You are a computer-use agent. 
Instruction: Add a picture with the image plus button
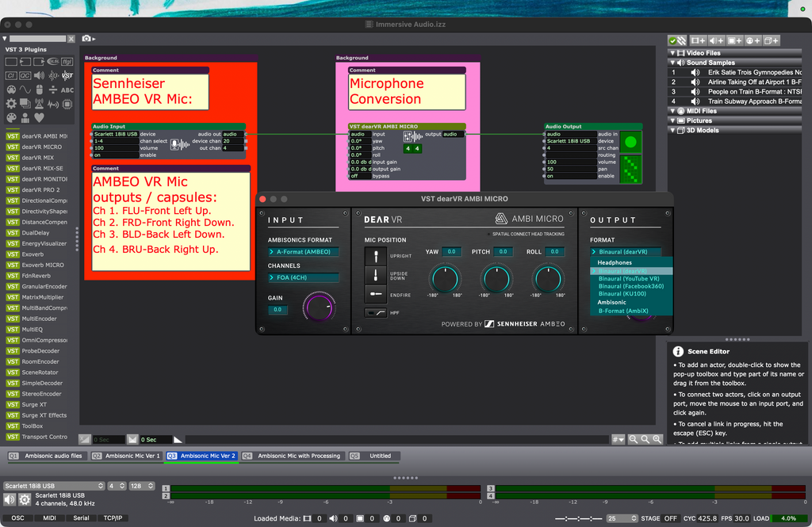click(x=735, y=40)
